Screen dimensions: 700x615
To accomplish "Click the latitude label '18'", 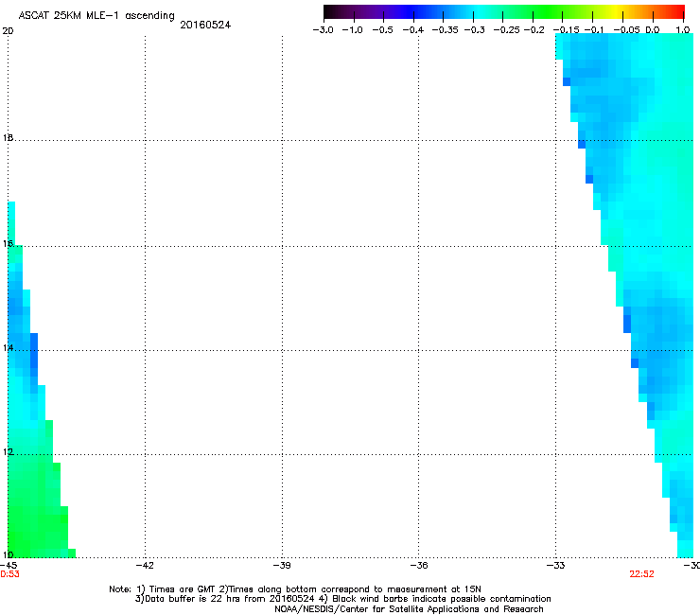I will 8,137.
